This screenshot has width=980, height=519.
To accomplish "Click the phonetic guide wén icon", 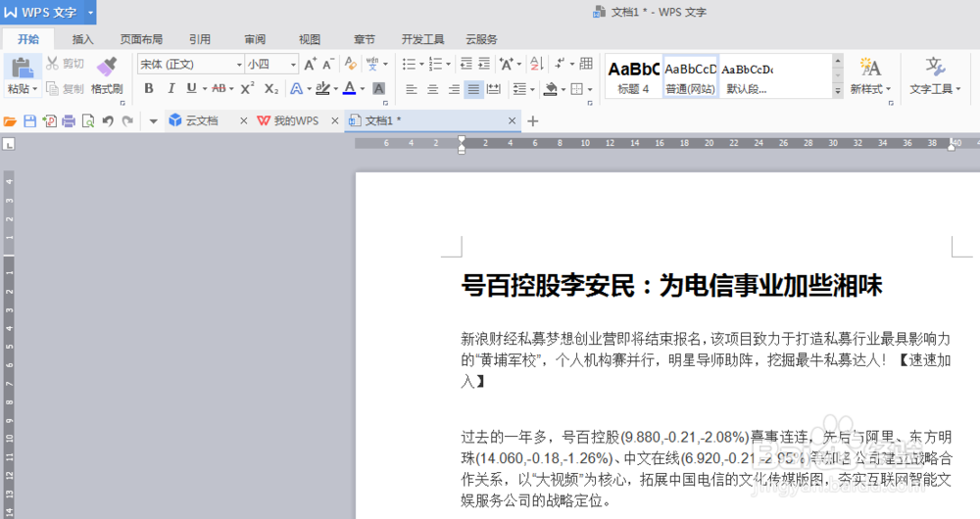I will (x=372, y=64).
